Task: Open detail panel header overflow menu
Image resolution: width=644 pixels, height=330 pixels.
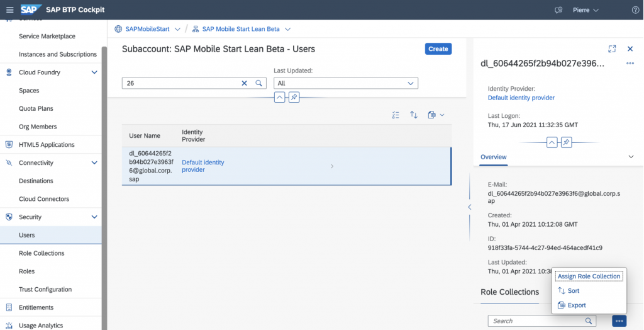Action: [x=630, y=64]
